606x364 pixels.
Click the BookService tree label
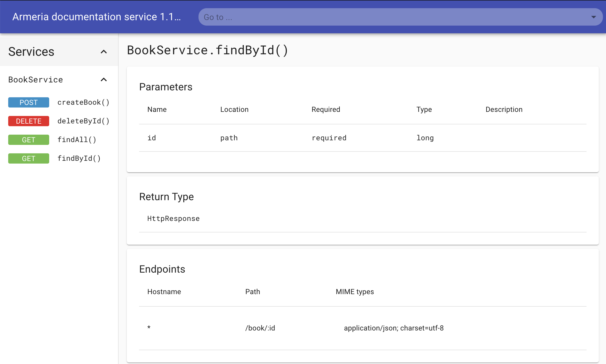[x=36, y=80]
